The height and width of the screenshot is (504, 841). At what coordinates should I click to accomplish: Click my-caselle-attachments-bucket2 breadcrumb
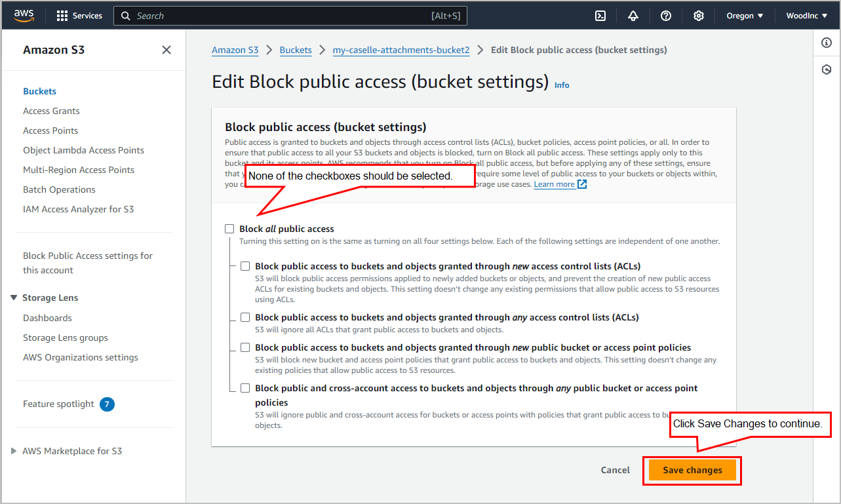point(401,50)
